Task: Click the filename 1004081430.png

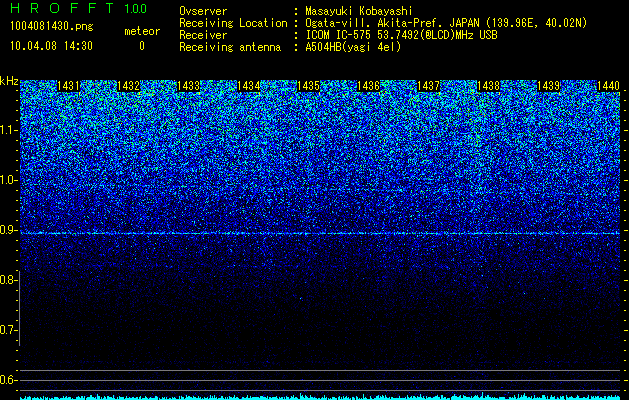Action: tap(51, 26)
